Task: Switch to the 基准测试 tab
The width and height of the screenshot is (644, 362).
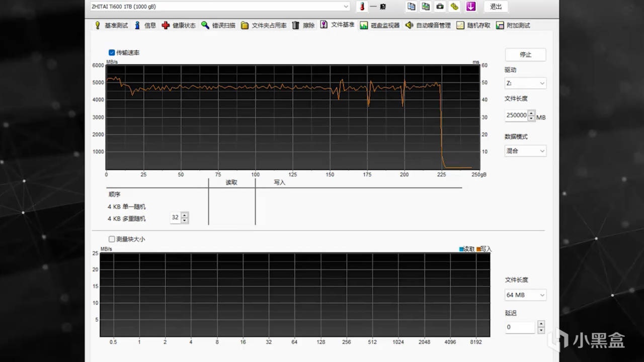Action: pos(111,25)
